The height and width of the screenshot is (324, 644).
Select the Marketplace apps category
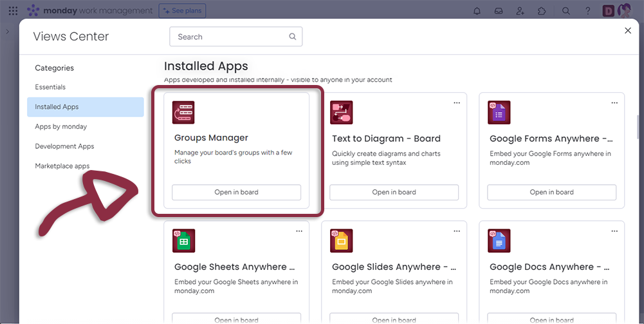coord(62,166)
